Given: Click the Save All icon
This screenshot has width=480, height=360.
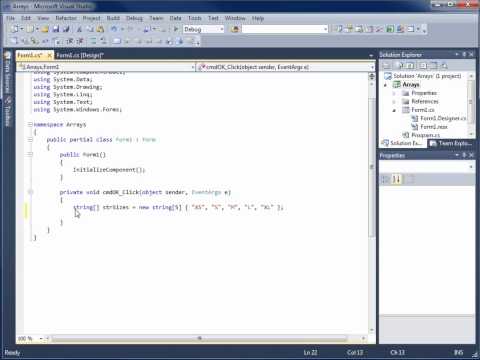Looking at the screenshot, I should 66,29.
